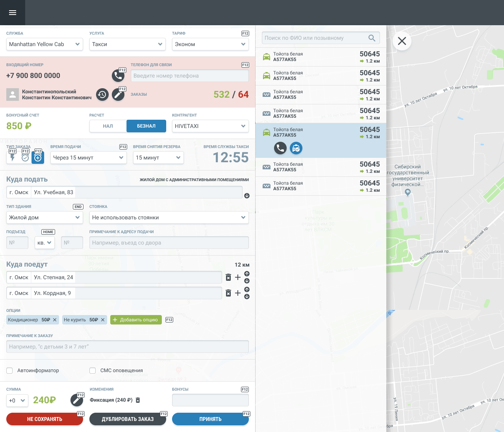The image size is (504, 432).
Task: Click the Дублировать заказ button
Action: [x=128, y=419]
